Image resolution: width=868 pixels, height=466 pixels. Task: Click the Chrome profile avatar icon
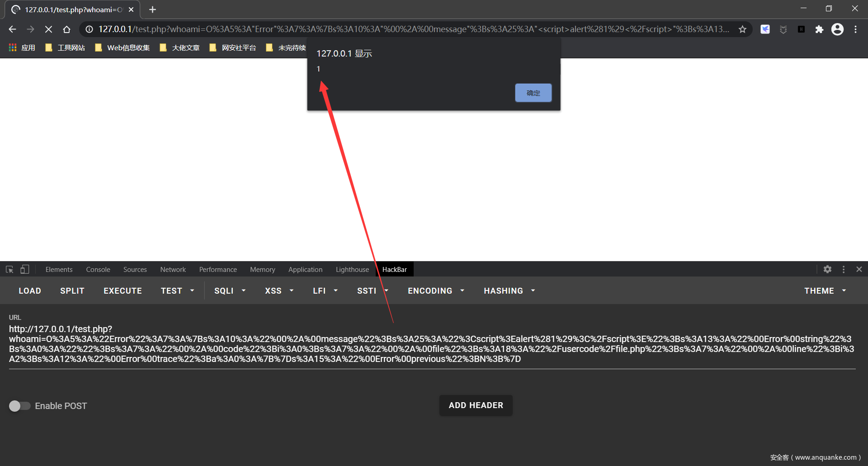[837, 29]
